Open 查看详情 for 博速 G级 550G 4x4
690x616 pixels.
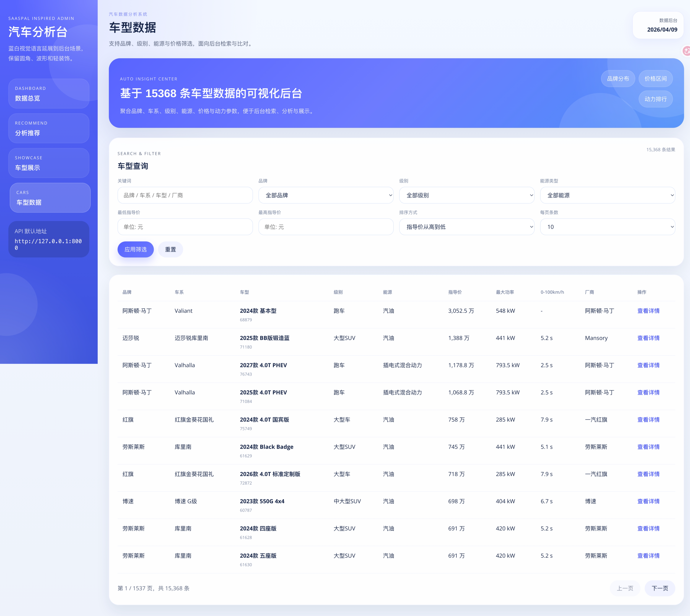pyautogui.click(x=648, y=501)
